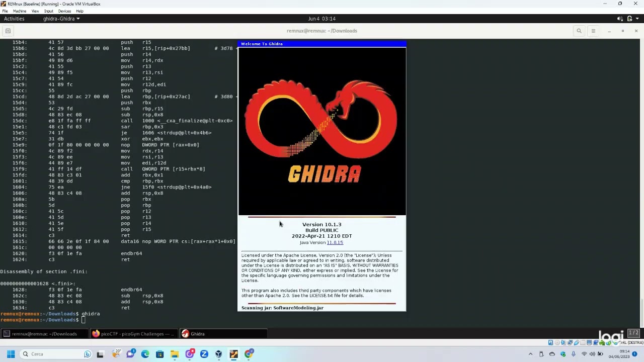Click the OneDrive cloud tray icon
Viewport: 644px width, 362px height.
(552, 354)
